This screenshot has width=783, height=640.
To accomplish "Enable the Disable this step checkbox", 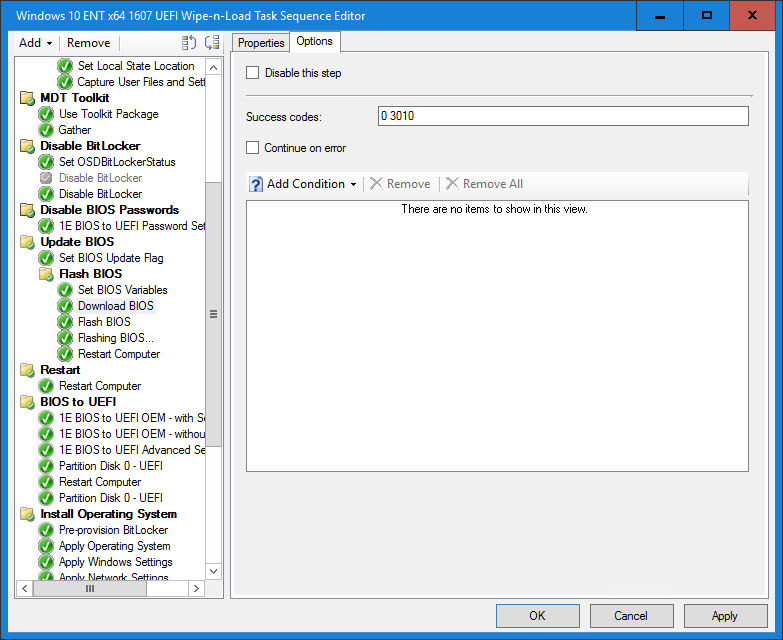I will [253, 73].
